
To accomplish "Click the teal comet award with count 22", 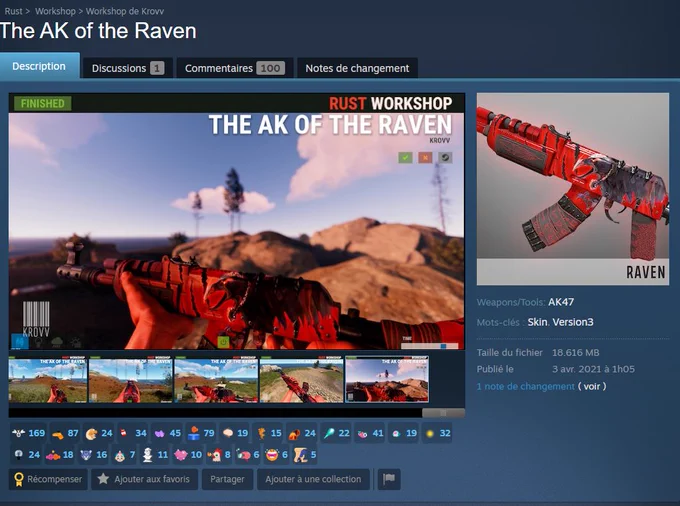I will 336,433.
